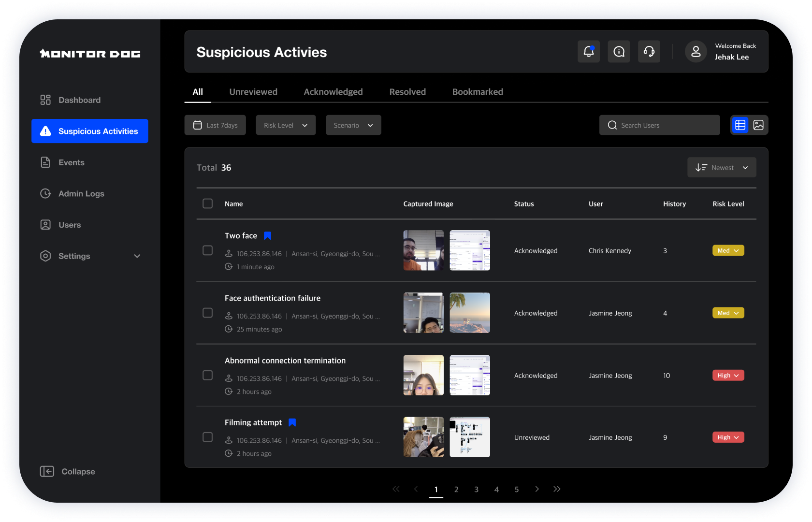Go to page 2

coord(456,490)
